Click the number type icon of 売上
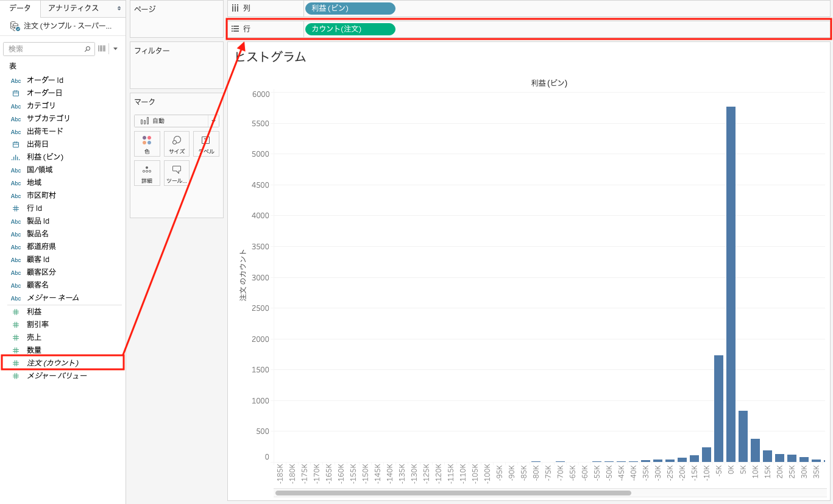Image resolution: width=833 pixels, height=504 pixels. [x=16, y=338]
